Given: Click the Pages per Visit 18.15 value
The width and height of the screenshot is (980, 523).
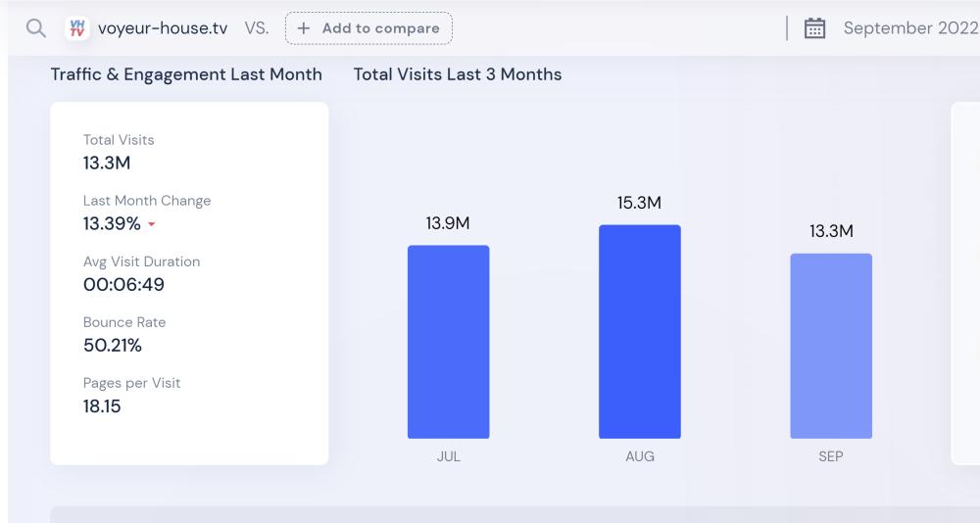Looking at the screenshot, I should [102, 405].
